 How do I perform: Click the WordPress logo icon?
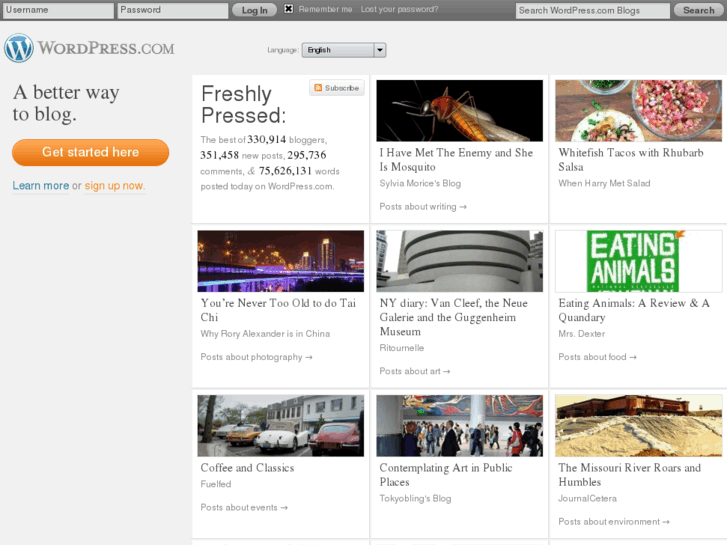[19, 48]
